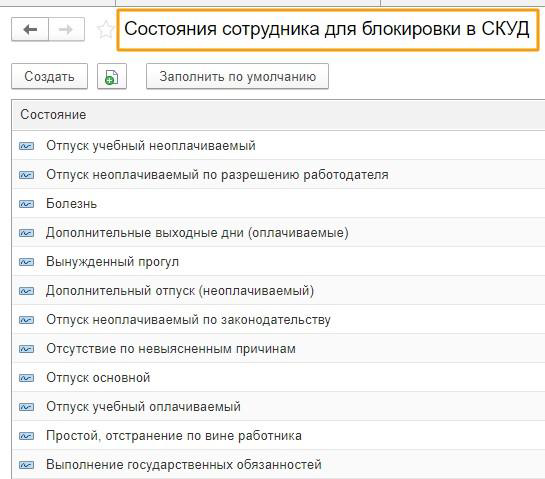Select row Отпуск учебный неоплачиваемый
This screenshot has width=545, height=479.
(x=278, y=146)
